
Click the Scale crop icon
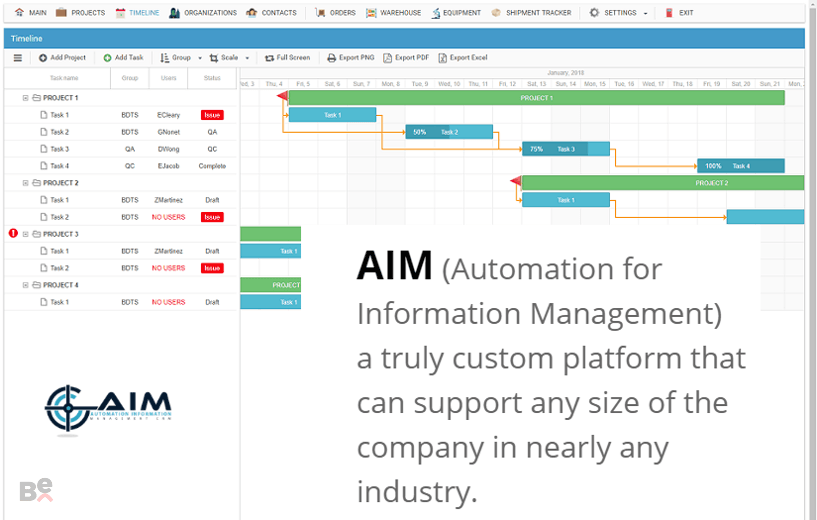[x=214, y=58]
